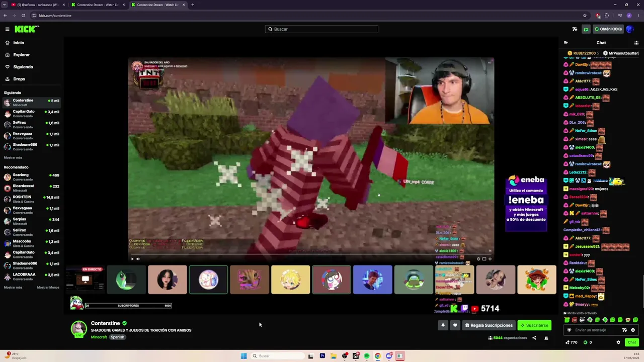Reload the page
Viewport: 644px width, 362px height.
(23, 16)
